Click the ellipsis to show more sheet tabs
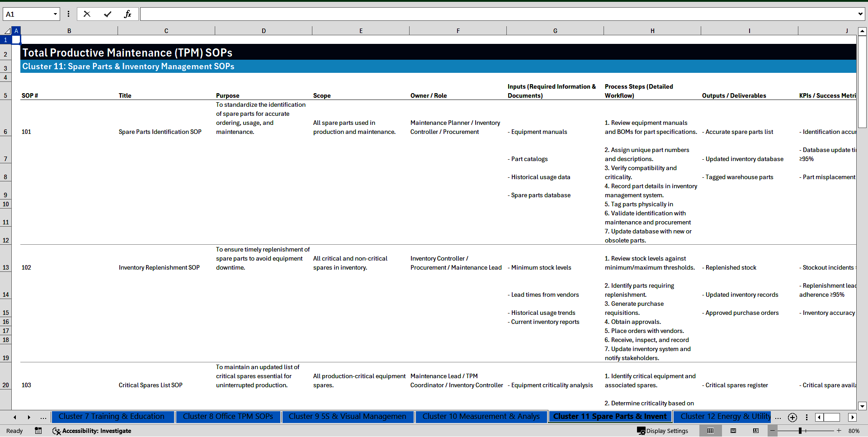 (43, 417)
